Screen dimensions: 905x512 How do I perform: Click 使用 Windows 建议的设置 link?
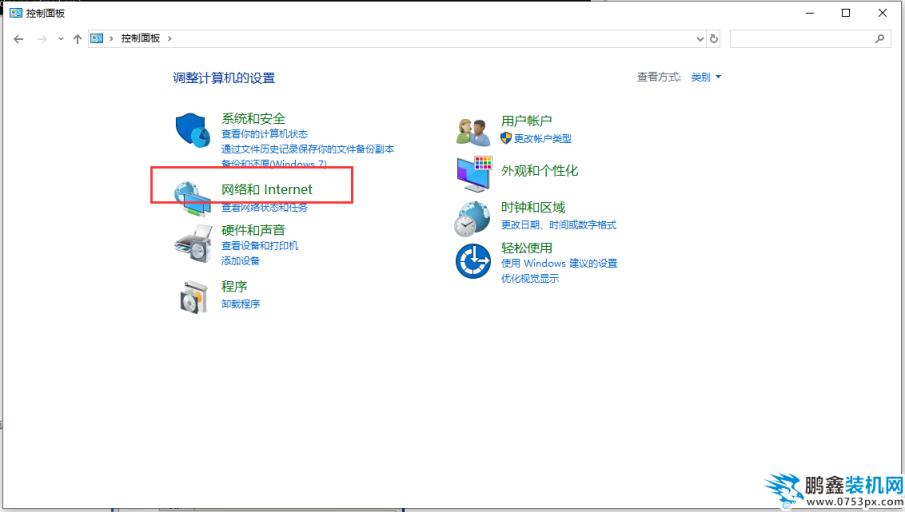pos(559,263)
